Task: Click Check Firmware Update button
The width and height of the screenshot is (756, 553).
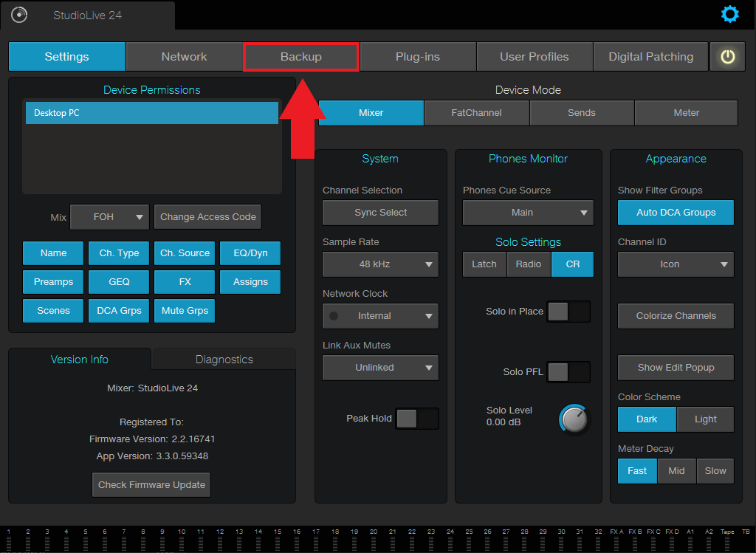Action: point(151,484)
